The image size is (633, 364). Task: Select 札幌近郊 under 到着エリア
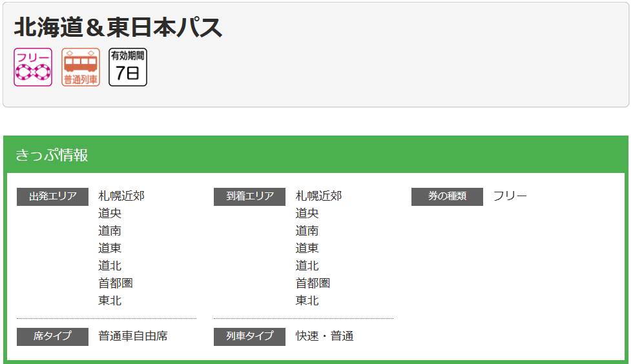[319, 196]
